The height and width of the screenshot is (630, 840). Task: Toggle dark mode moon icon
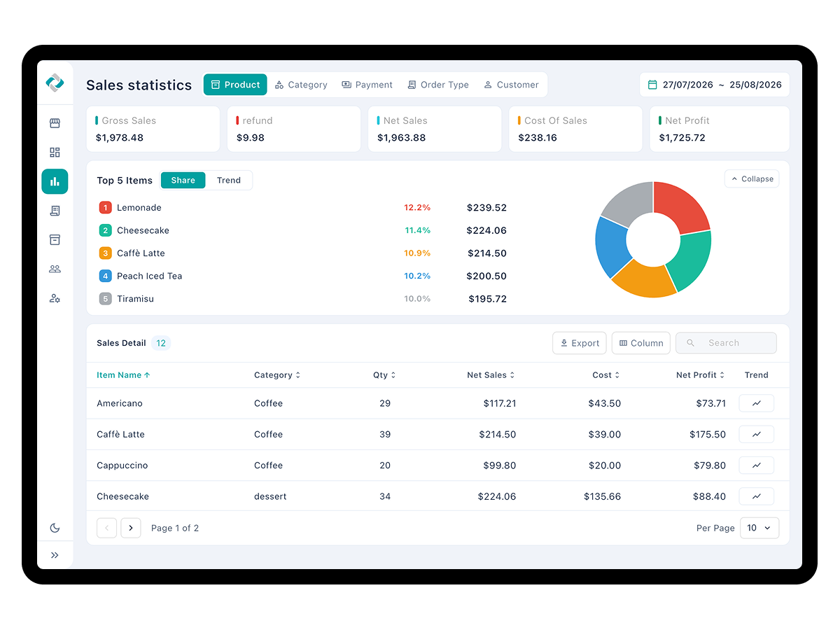(55, 528)
